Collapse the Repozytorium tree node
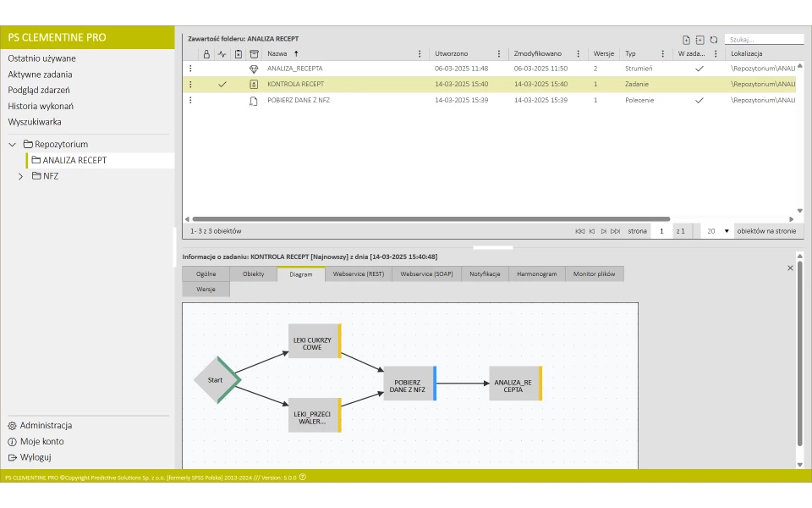The image size is (812, 508). click(x=13, y=145)
